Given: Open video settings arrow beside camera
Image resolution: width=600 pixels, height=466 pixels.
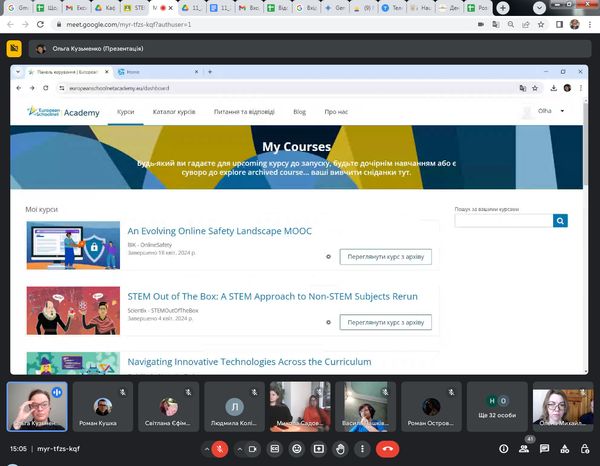Looking at the screenshot, I should tap(240, 449).
